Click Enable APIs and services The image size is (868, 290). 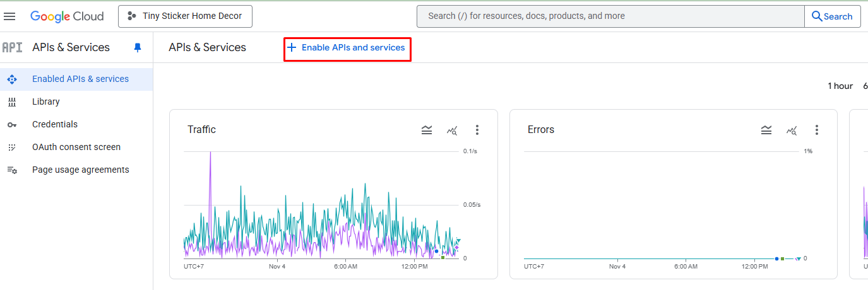coord(347,47)
